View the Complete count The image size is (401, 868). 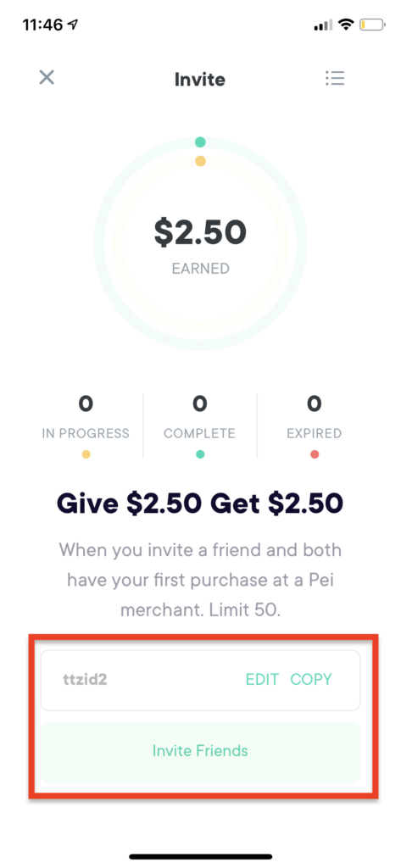click(200, 404)
